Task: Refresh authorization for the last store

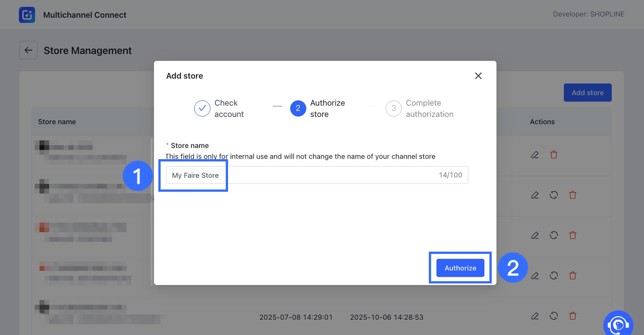Action: 554,316
